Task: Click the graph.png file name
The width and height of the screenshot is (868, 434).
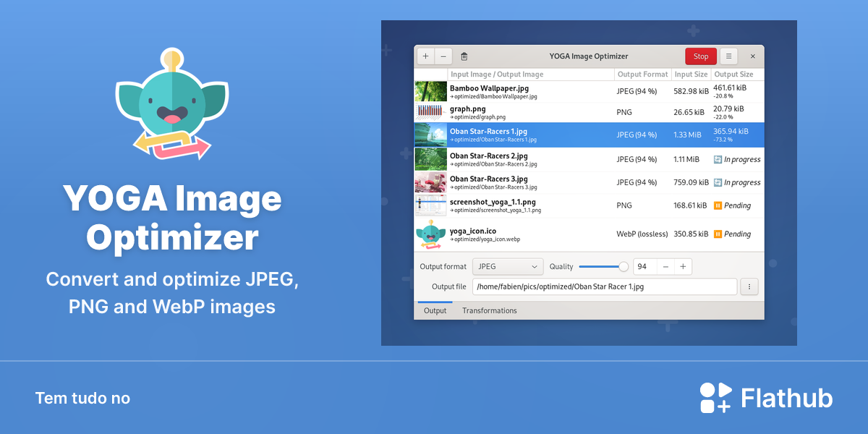Action: click(468, 109)
